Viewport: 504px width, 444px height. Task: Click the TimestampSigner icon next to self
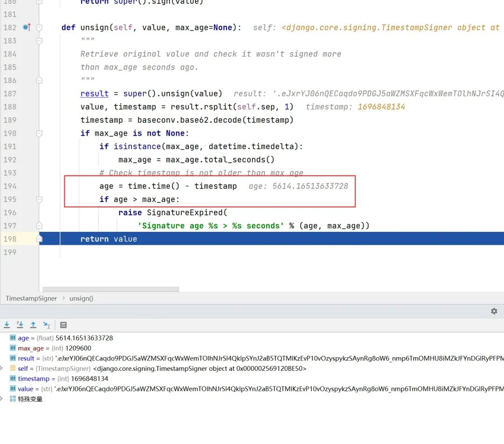pos(13,368)
